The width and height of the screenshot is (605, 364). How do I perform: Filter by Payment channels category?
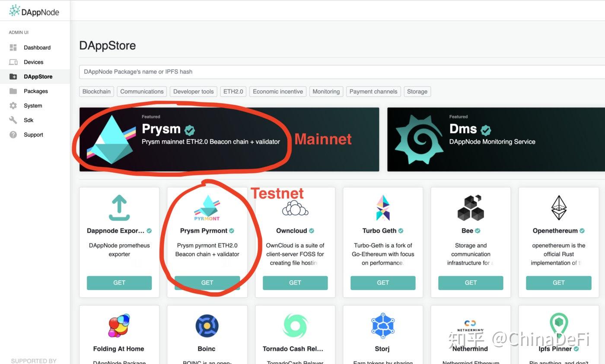tap(373, 92)
